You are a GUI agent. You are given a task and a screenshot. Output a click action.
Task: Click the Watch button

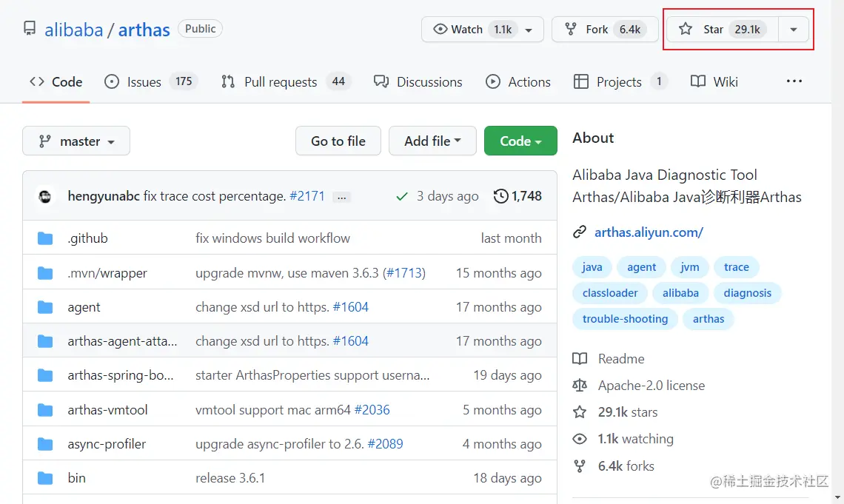tap(482, 29)
